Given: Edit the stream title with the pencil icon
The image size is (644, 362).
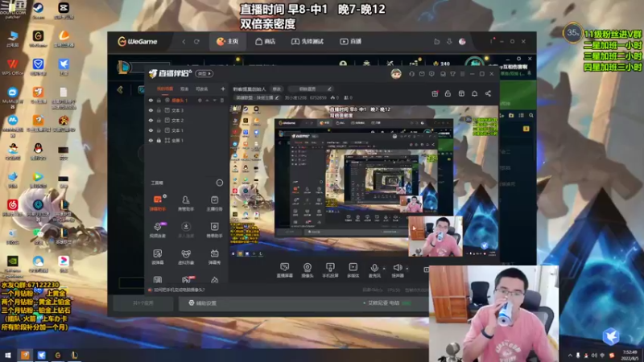Looking at the screenshot, I should (329, 88).
